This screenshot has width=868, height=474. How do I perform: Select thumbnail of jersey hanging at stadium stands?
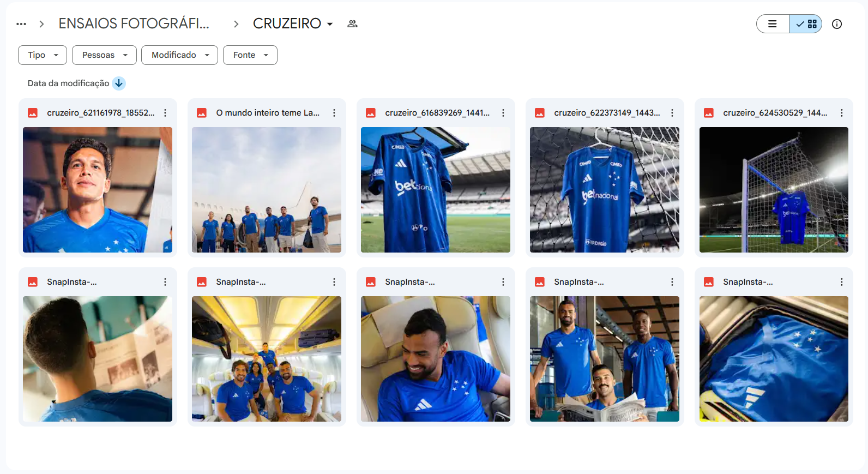[x=436, y=190]
